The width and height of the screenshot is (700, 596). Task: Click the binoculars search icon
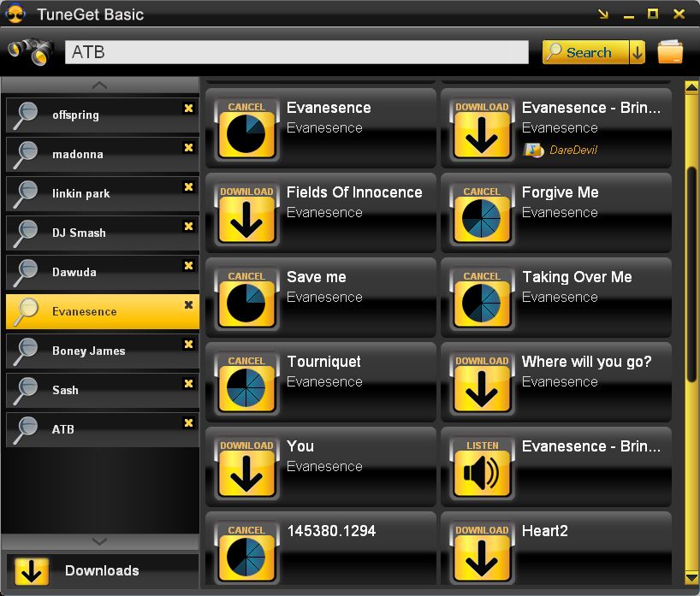point(32,52)
